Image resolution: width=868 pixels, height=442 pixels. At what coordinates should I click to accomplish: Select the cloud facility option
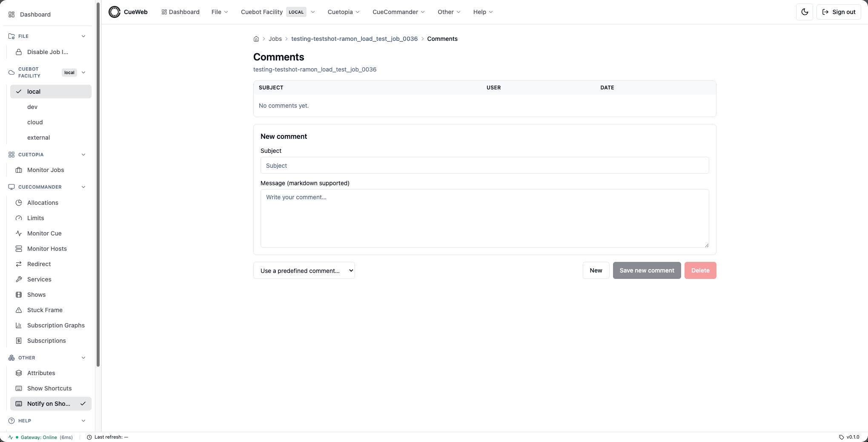tap(51, 122)
